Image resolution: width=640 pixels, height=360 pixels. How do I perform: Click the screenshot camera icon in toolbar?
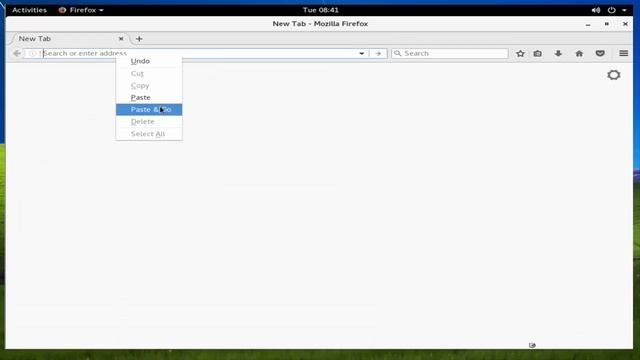click(538, 53)
